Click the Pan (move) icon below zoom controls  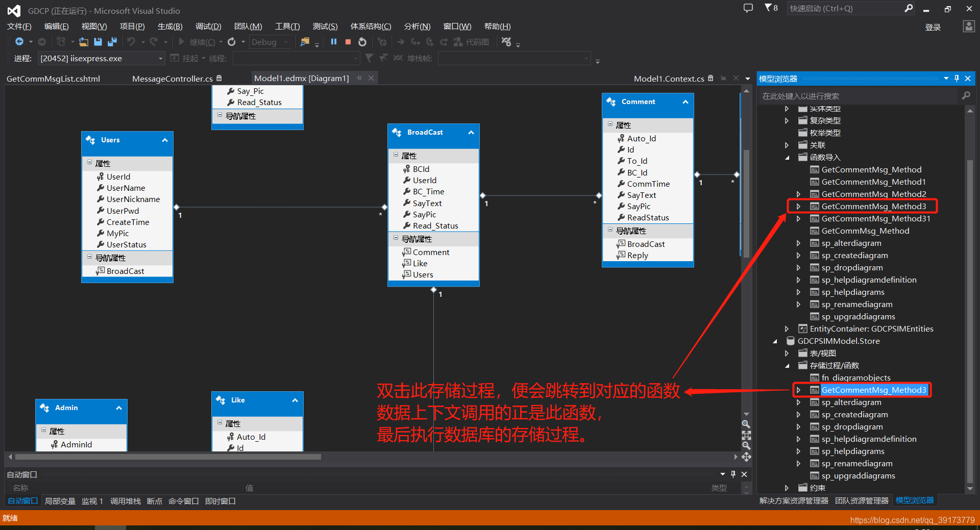746,457
